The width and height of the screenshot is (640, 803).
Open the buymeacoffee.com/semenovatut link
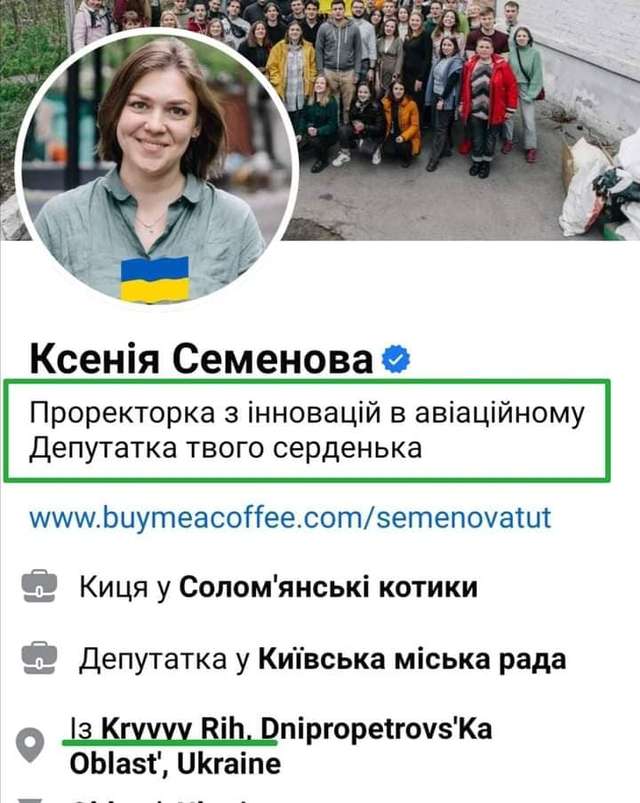[290, 518]
